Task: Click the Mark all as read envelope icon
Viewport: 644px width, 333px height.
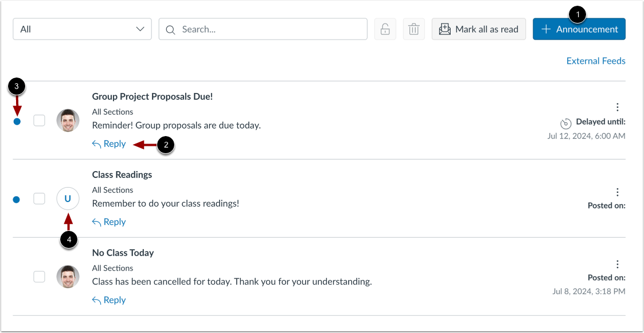Action: pos(446,29)
